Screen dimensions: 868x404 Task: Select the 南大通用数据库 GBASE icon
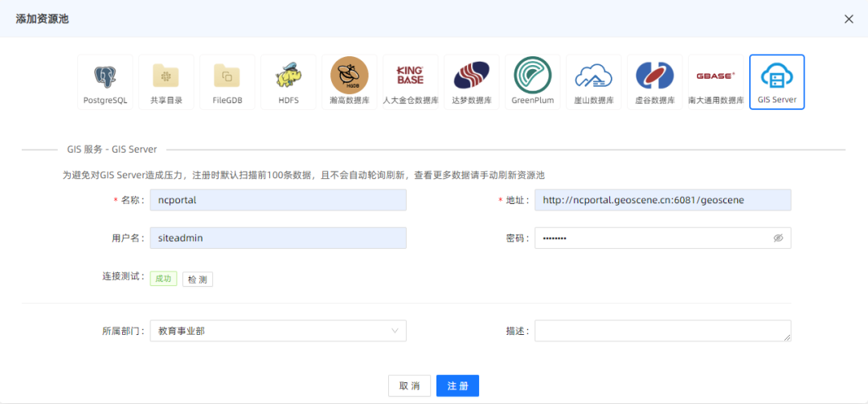coord(716,82)
